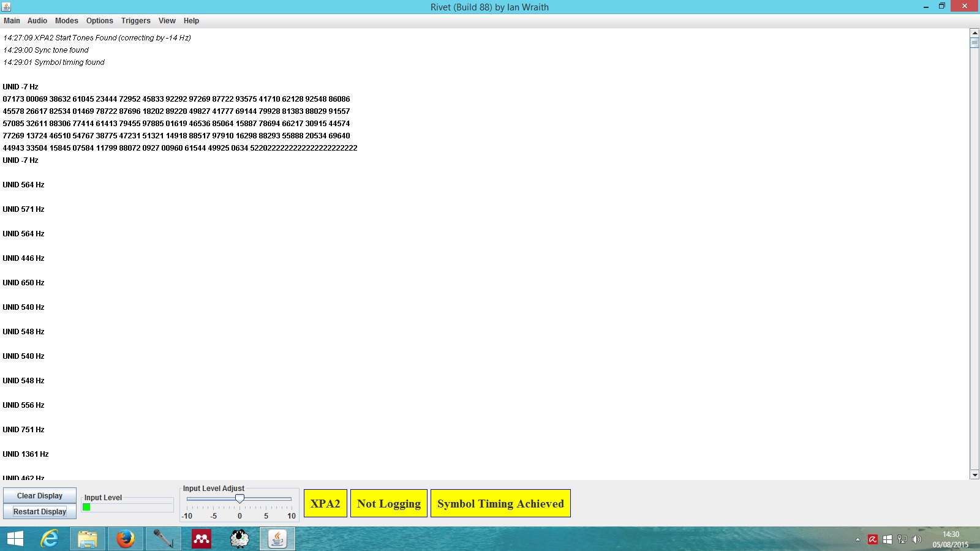Click the log line '14:29:00 Sync tone found'
This screenshot has width=980, height=551.
[46, 50]
